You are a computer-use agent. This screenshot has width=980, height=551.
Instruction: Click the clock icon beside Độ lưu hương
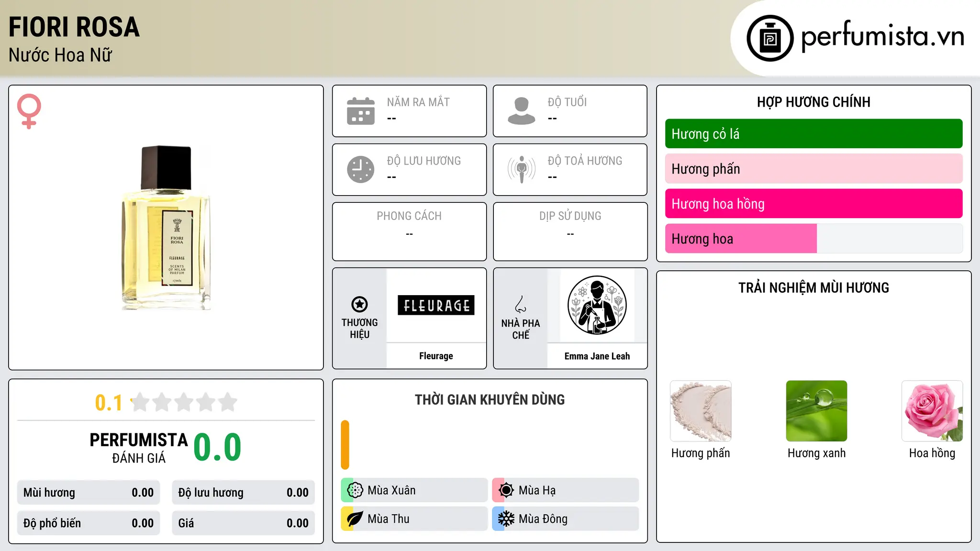(361, 169)
